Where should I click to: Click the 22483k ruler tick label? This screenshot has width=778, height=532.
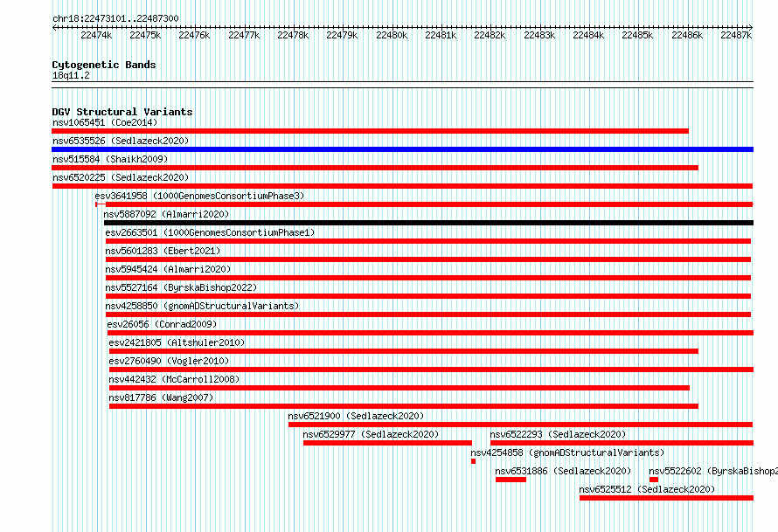(539, 35)
